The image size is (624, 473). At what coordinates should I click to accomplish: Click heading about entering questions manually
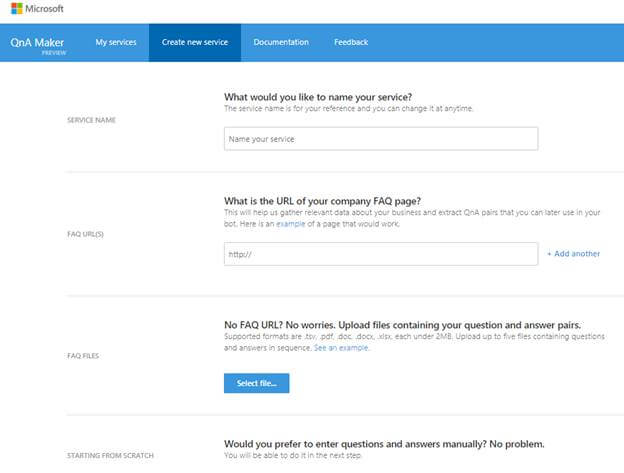(x=384, y=444)
